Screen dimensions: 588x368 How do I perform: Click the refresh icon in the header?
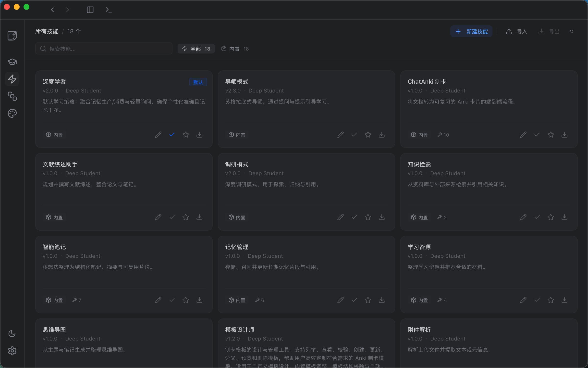tap(572, 31)
